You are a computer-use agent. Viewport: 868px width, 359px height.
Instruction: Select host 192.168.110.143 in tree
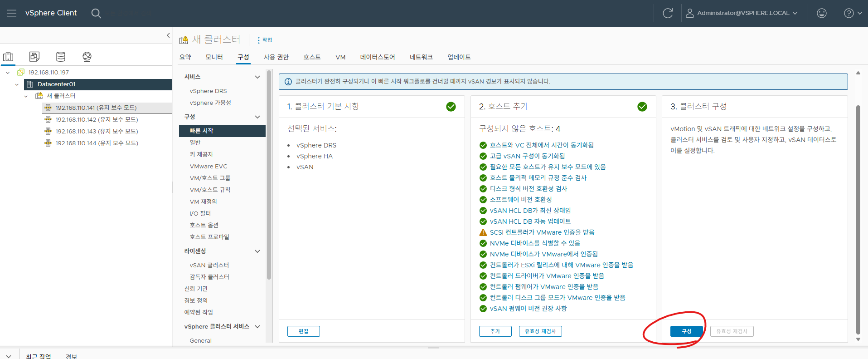coord(97,131)
